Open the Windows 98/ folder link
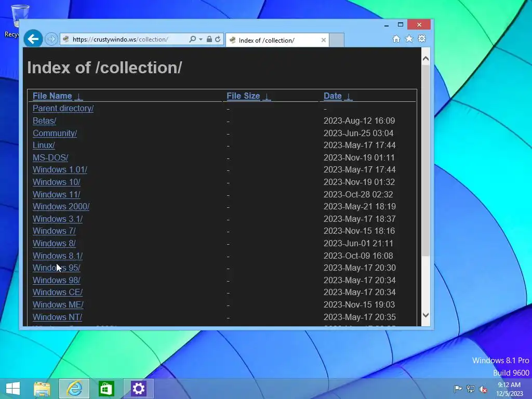 (56, 280)
